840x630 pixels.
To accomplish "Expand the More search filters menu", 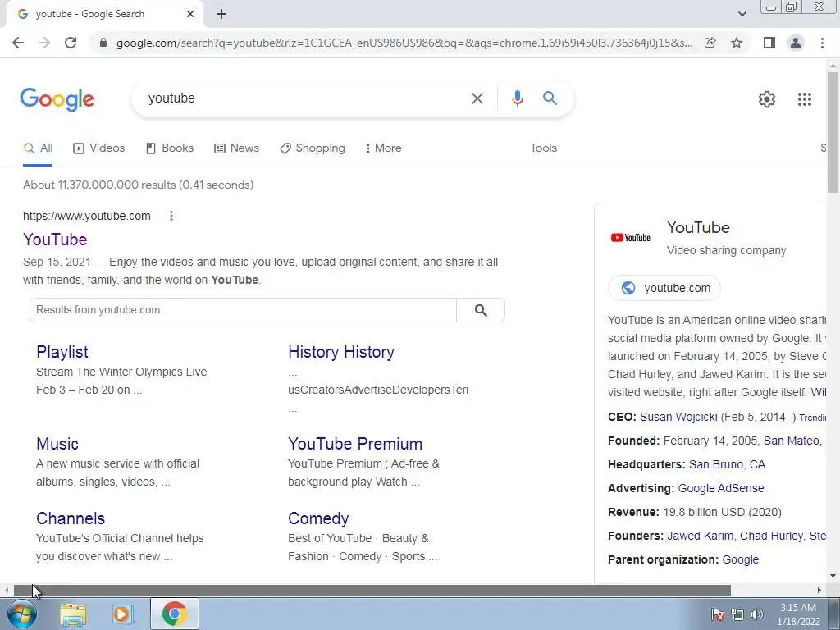I will pyautogui.click(x=382, y=148).
